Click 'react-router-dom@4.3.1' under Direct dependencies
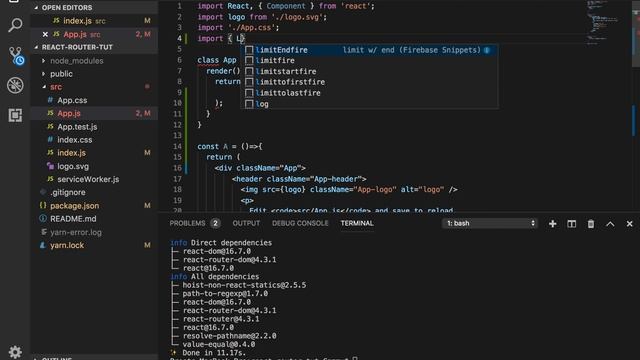The height and width of the screenshot is (360, 640). tap(229, 260)
